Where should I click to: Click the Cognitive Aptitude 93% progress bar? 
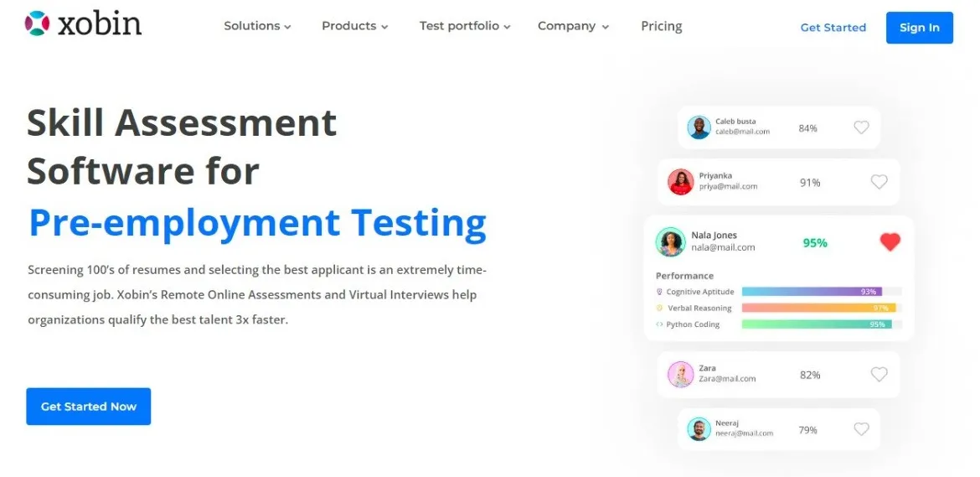(x=821, y=292)
